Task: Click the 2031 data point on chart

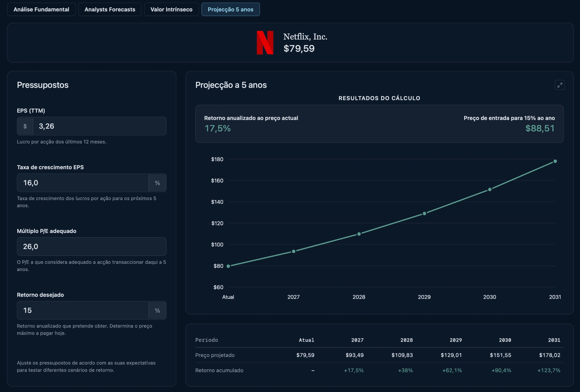Action: pyautogui.click(x=555, y=161)
